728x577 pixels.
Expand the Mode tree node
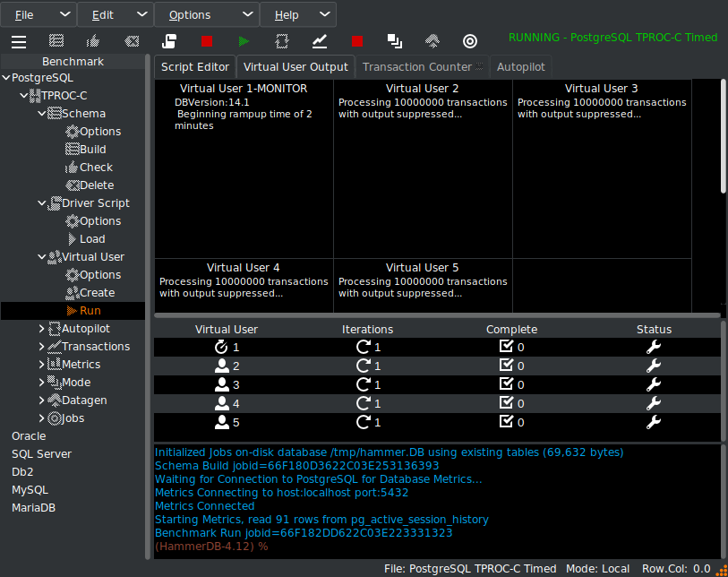[x=42, y=383]
